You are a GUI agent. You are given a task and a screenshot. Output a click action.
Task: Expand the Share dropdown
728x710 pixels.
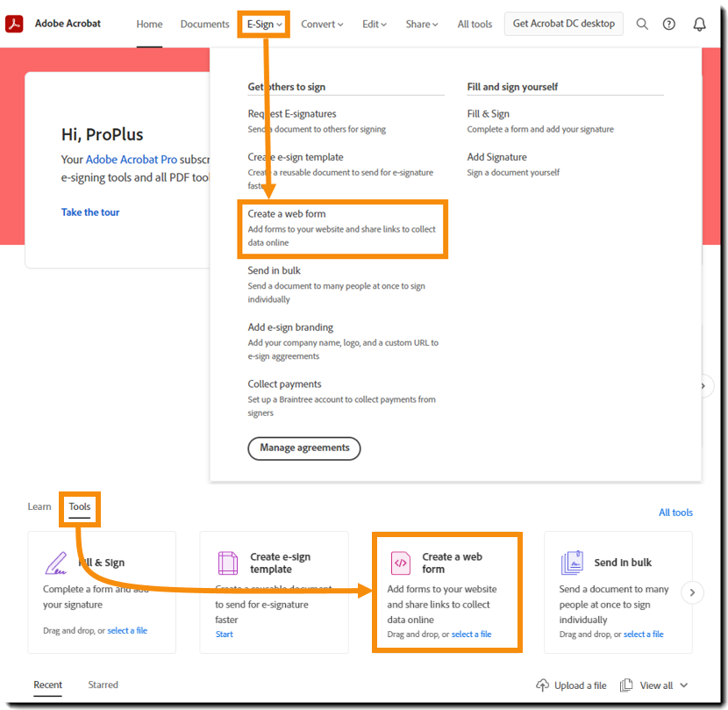[x=421, y=24]
